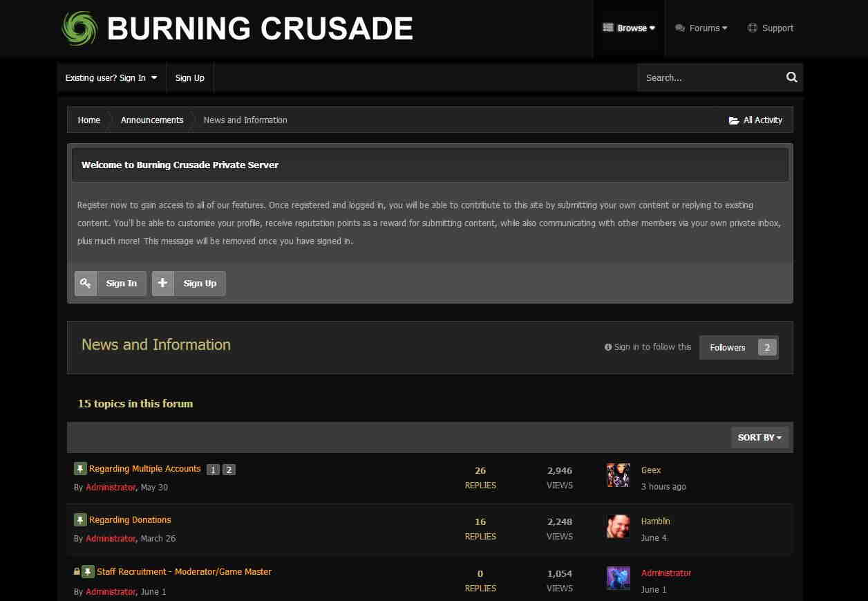
Task: Open the Sort By dropdown
Action: click(759, 437)
